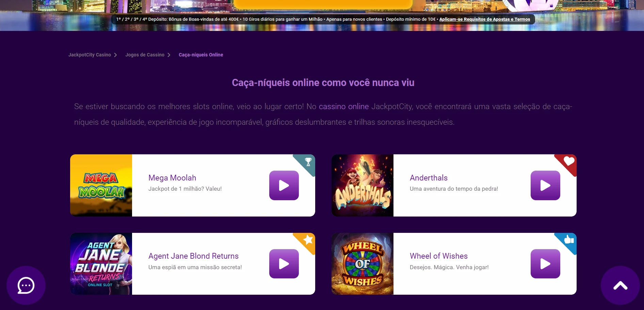
Task: Click Caça-níqueis Online breadcrumb
Action: point(201,55)
